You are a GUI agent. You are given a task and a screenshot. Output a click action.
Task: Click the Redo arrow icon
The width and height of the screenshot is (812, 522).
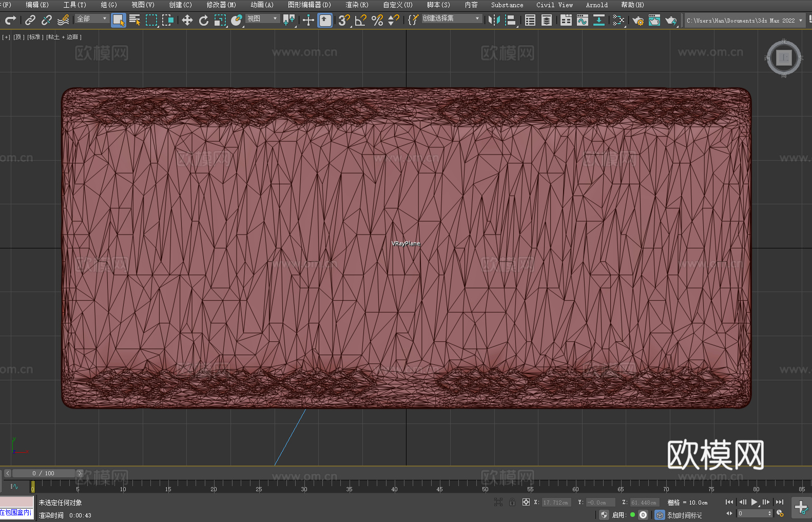10,20
